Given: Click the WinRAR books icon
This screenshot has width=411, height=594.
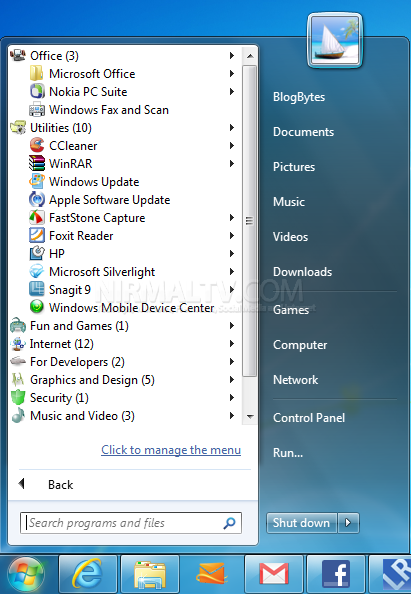Looking at the screenshot, I should (x=37, y=164).
